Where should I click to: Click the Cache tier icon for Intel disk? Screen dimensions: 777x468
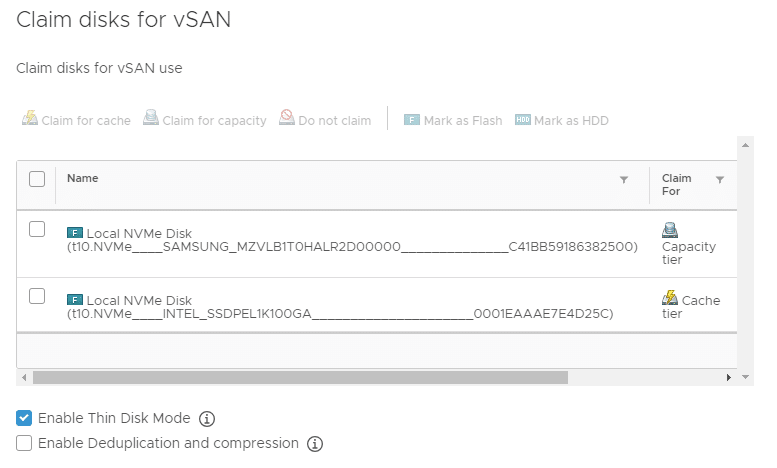pos(670,297)
